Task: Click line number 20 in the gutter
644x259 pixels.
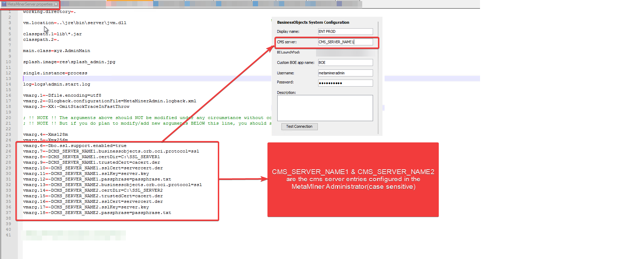Action: pos(8,118)
